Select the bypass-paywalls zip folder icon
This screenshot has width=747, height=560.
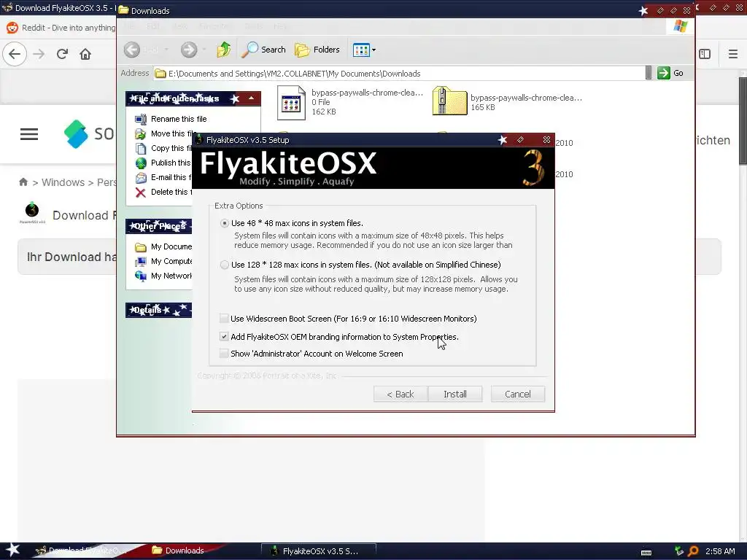click(x=449, y=101)
